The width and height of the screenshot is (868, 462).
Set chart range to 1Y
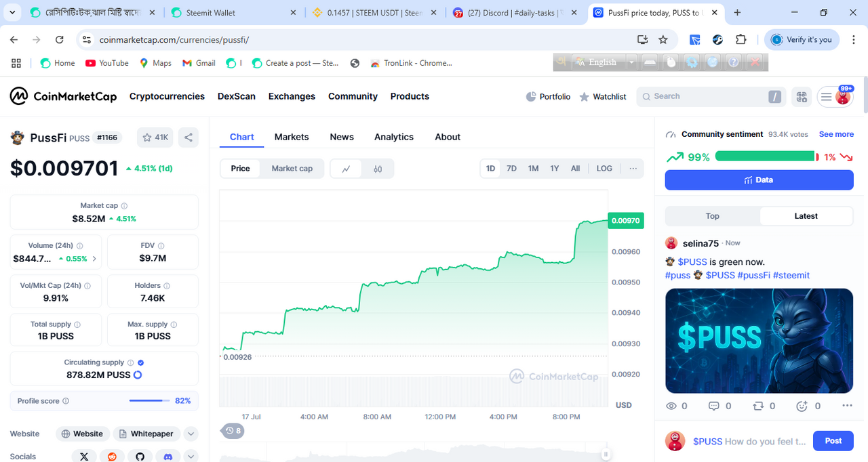coord(555,169)
